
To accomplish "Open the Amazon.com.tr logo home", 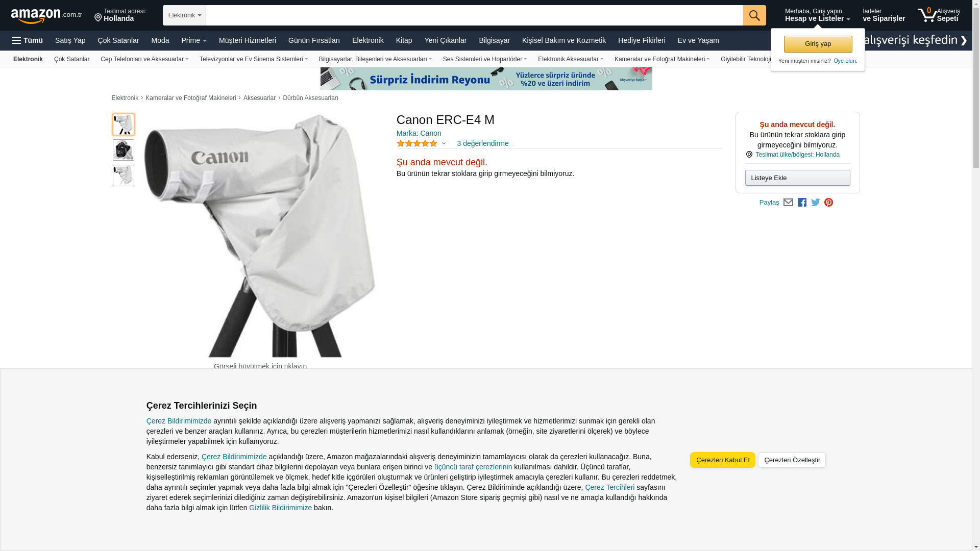I will (x=46, y=16).
